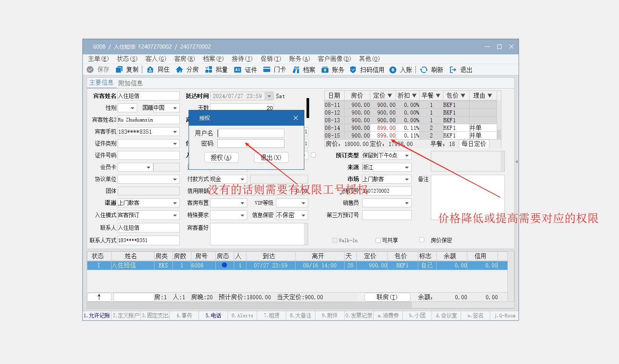Open the 入住模式 dropdown
619x364 pixels.
click(175, 215)
